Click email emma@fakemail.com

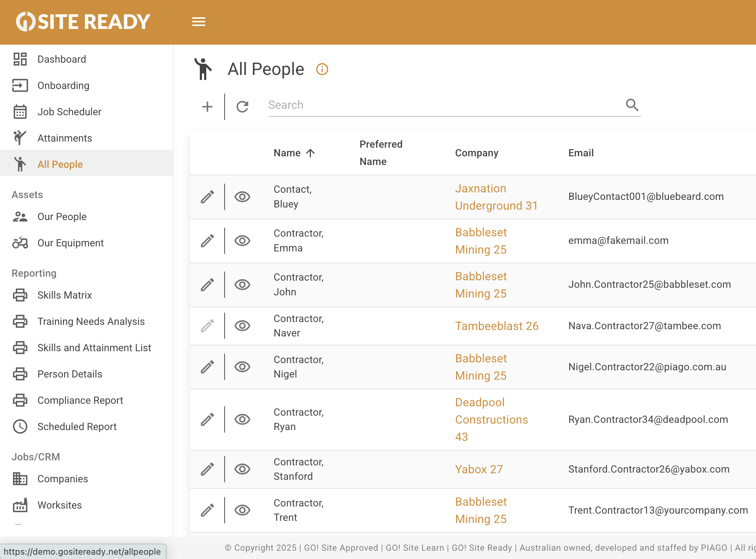[x=618, y=241]
